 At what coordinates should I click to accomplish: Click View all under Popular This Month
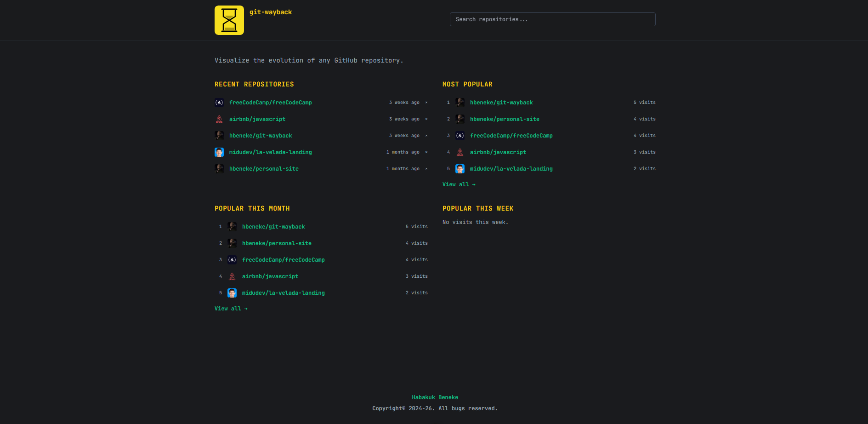[231, 309]
